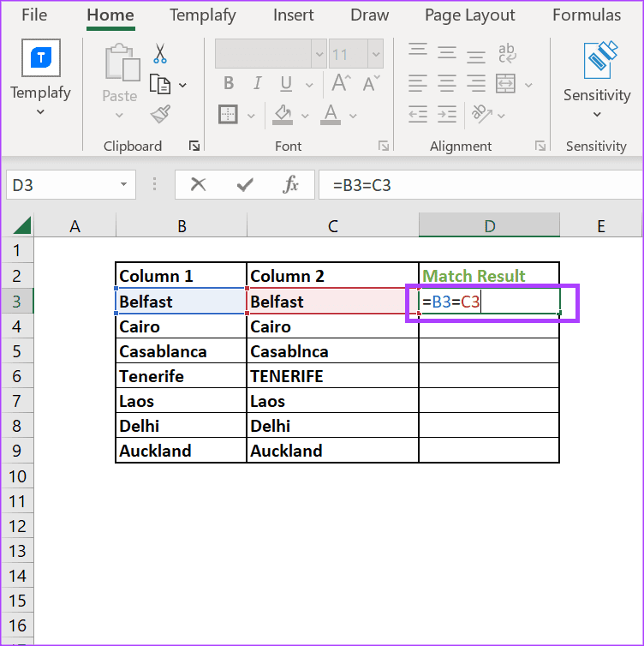Screen dimensions: 644x646
Task: Click in the formula bar
Action: 481,185
